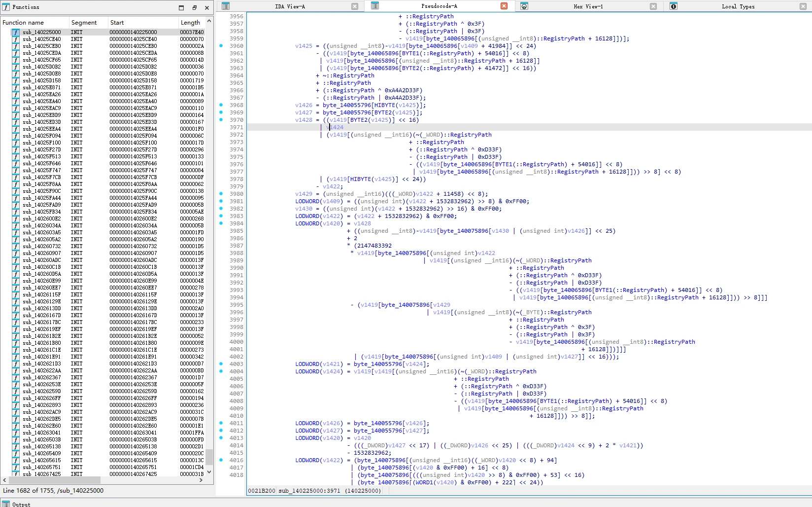
Task: Close the Functions panel
Action: [x=207, y=7]
